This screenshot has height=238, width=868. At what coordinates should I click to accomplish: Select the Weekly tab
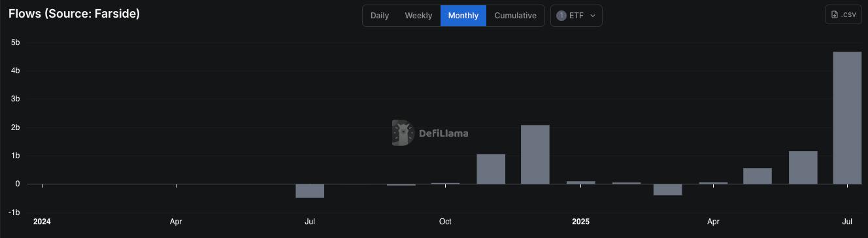click(418, 16)
